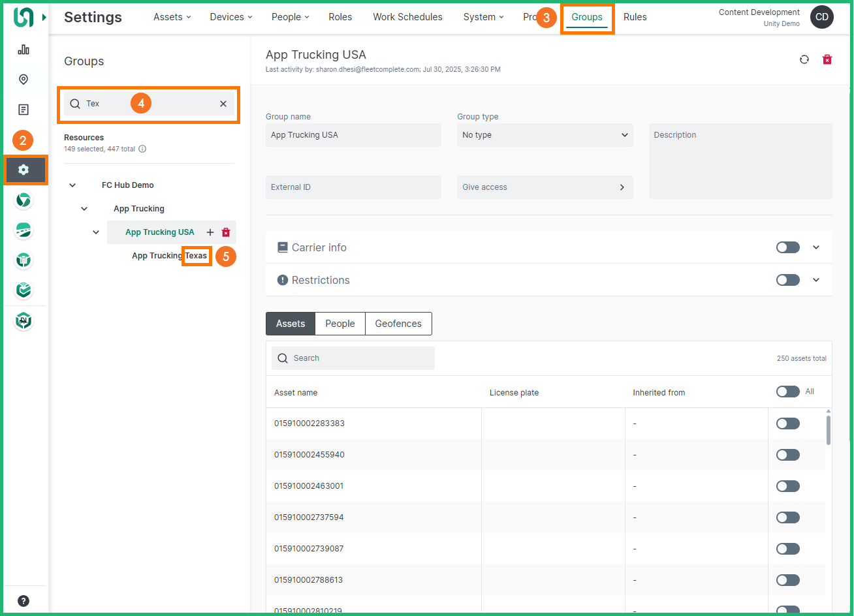
Task: Open the help question mark icon
Action: tap(24, 601)
